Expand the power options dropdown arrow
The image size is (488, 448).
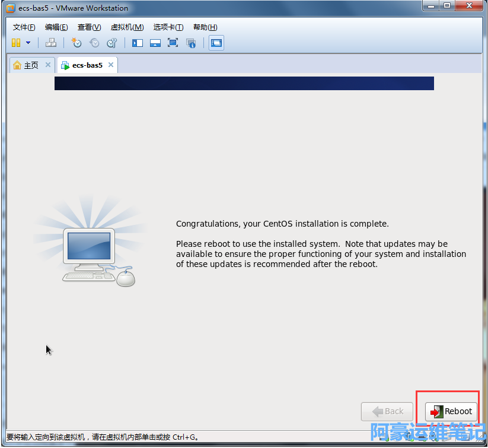[x=28, y=43]
